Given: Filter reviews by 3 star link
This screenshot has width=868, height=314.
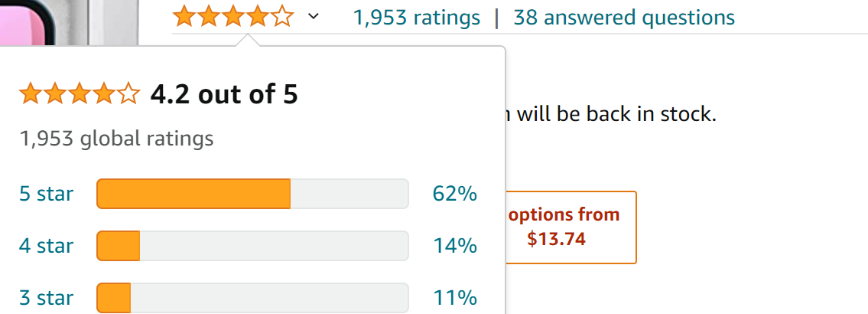Looking at the screenshot, I should [47, 298].
